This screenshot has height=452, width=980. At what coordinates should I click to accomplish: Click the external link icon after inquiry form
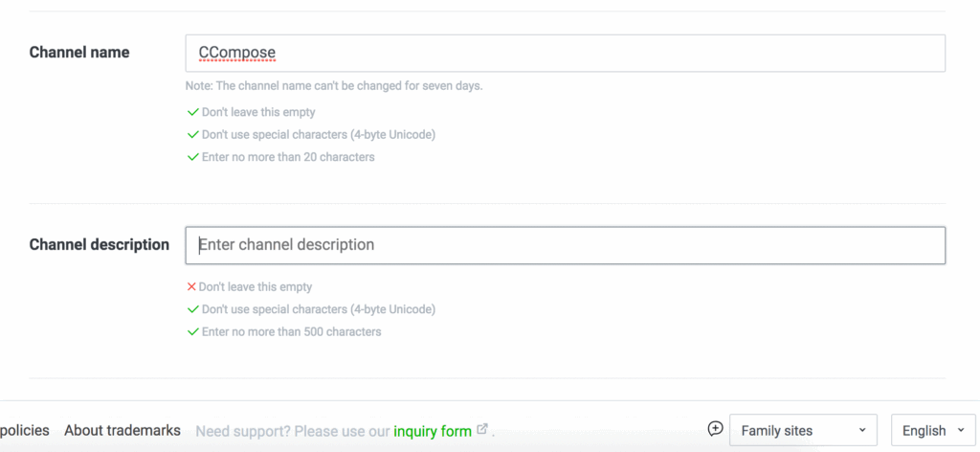click(482, 430)
